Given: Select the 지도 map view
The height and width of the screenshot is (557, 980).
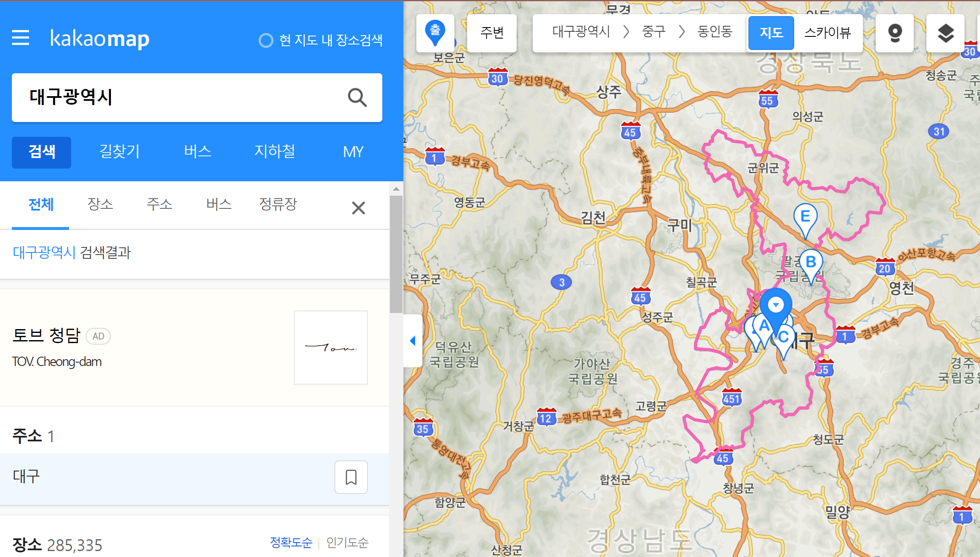Looking at the screenshot, I should (771, 33).
